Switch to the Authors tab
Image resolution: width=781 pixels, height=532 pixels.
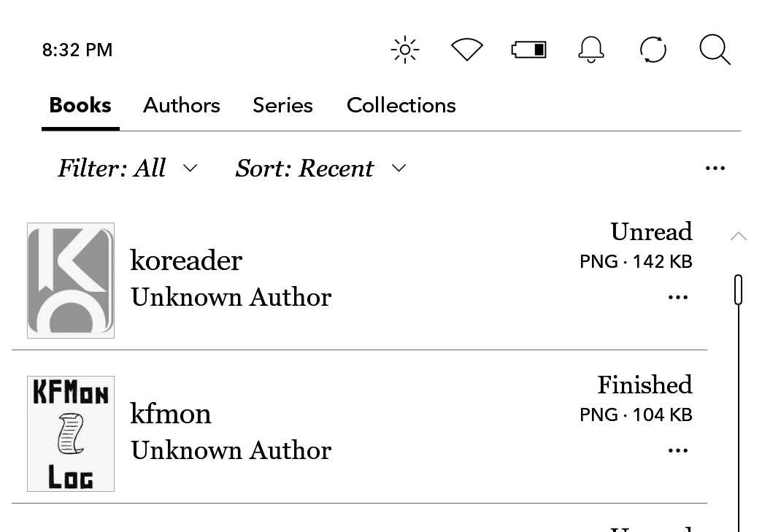[182, 106]
